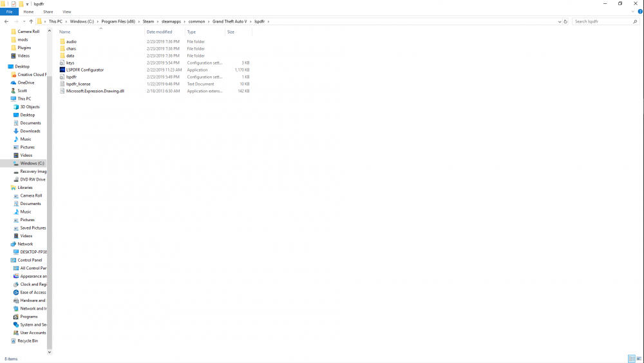Open Quick Access properties checkmark icon
The height and width of the screenshot is (363, 644).
coord(13,4)
